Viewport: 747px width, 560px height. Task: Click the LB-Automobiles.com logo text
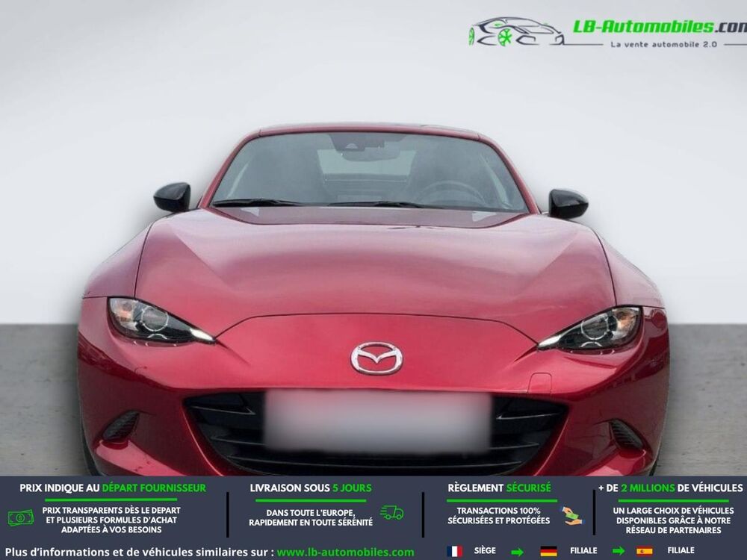coord(660,27)
